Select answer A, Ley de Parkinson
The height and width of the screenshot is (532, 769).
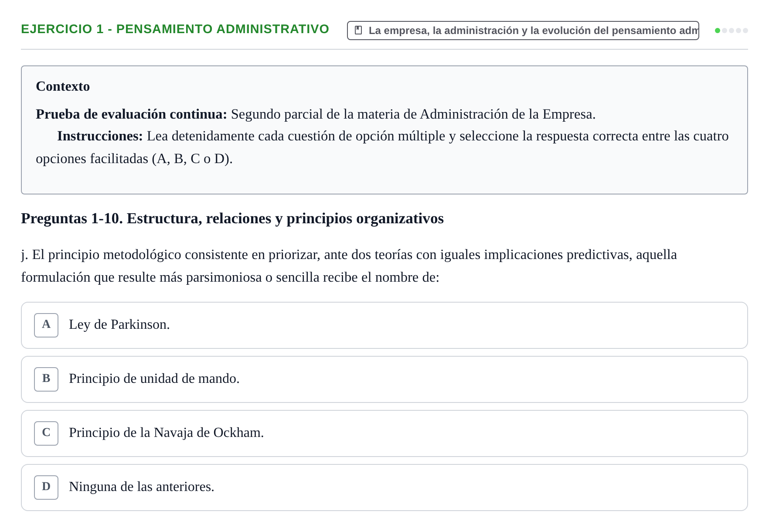tap(384, 325)
